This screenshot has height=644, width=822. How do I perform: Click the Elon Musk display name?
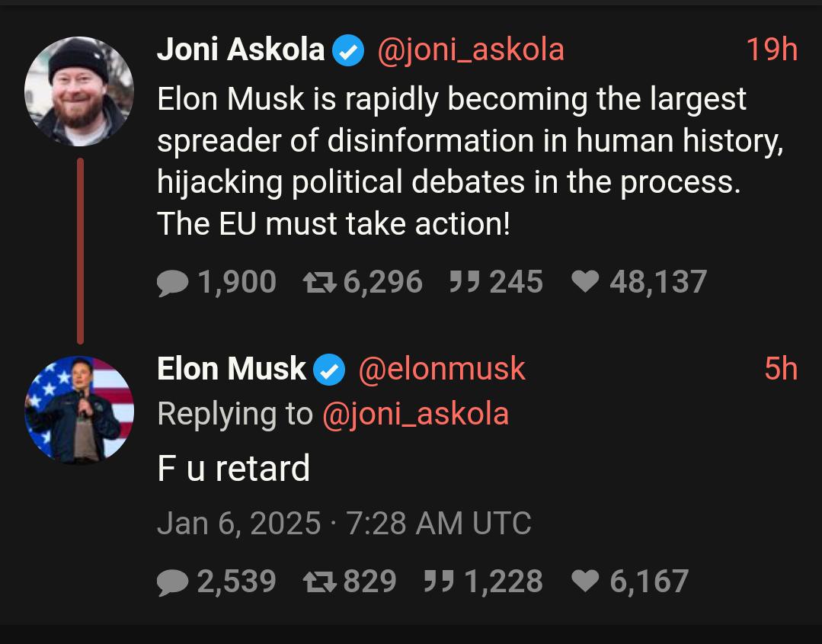click(x=231, y=368)
